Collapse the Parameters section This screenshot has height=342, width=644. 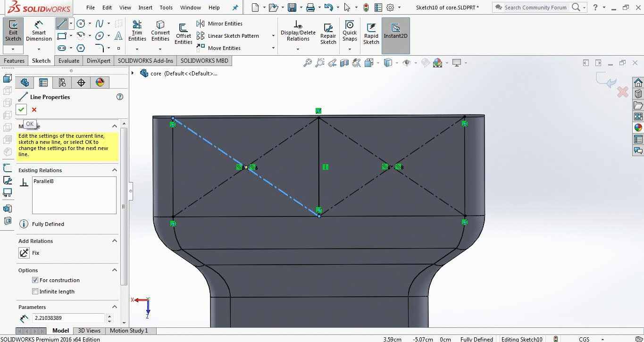[114, 307]
